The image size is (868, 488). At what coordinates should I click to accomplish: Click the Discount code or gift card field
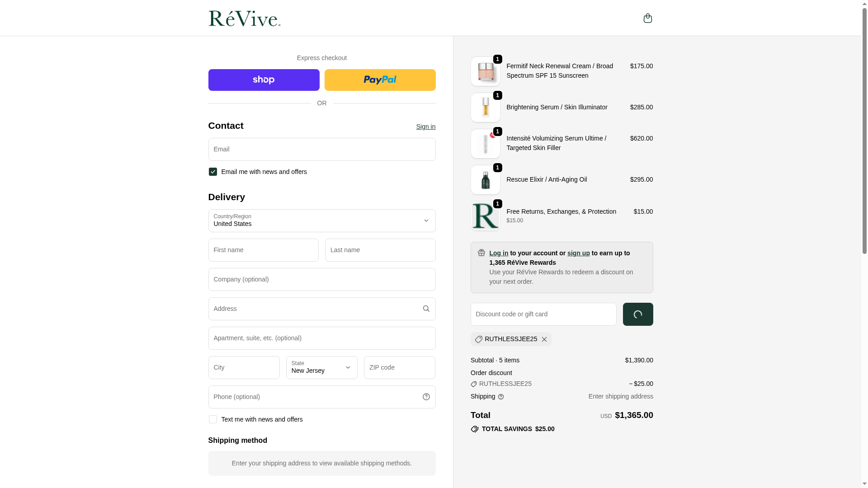[543, 314]
